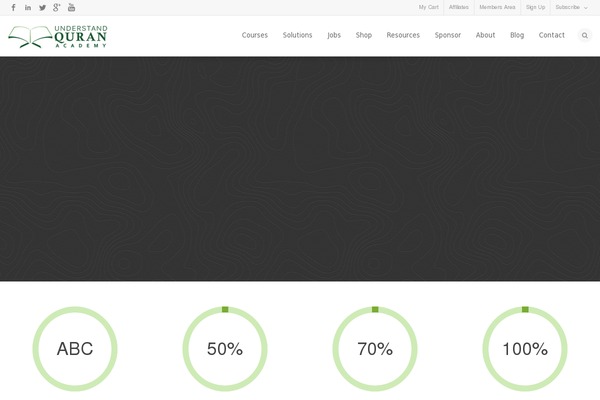
Task: Open the Facebook social icon
Action: (x=13, y=8)
